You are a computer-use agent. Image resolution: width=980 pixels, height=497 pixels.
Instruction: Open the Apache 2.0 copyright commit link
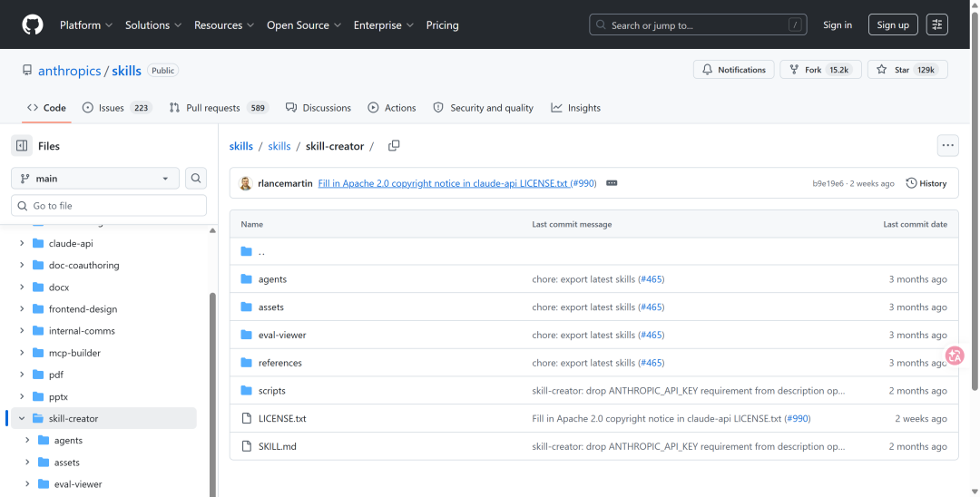tap(443, 183)
